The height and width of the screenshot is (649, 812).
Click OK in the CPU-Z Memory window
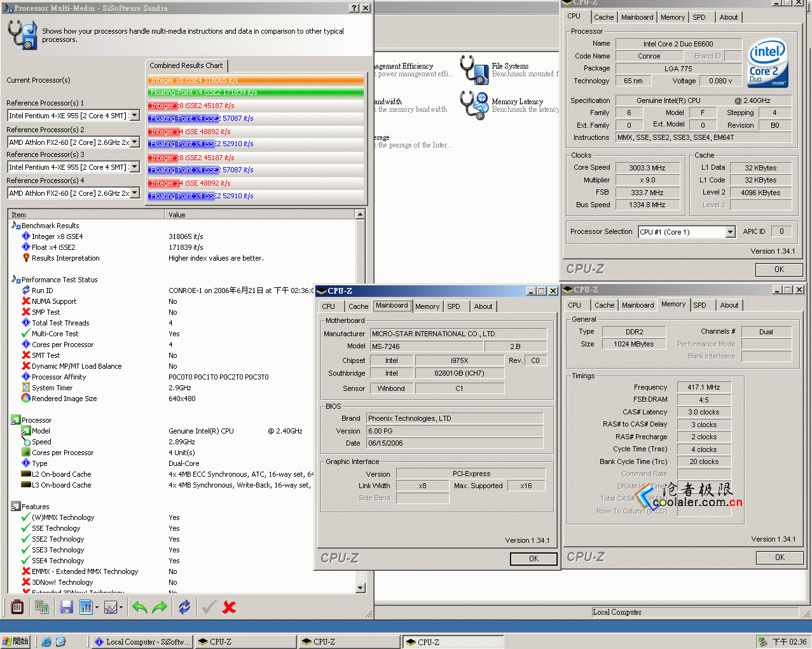pos(780,557)
